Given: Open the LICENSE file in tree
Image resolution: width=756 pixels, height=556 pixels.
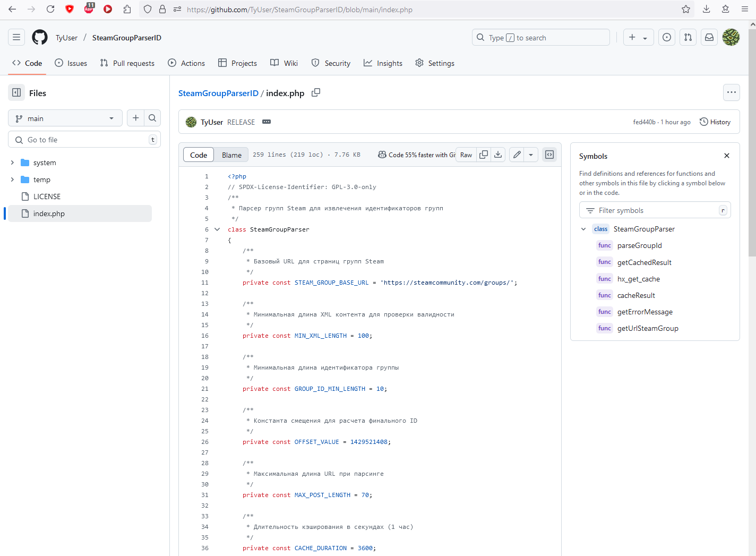Looking at the screenshot, I should click(x=80, y=196).
